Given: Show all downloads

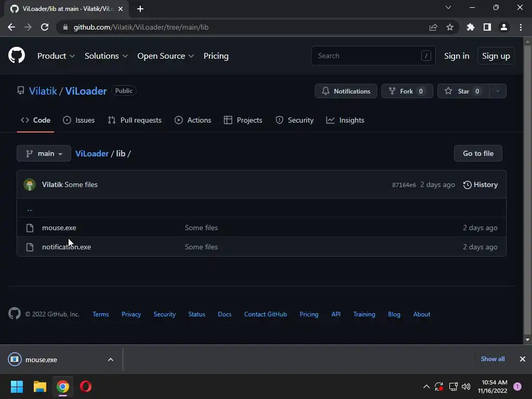Looking at the screenshot, I should pos(493,359).
